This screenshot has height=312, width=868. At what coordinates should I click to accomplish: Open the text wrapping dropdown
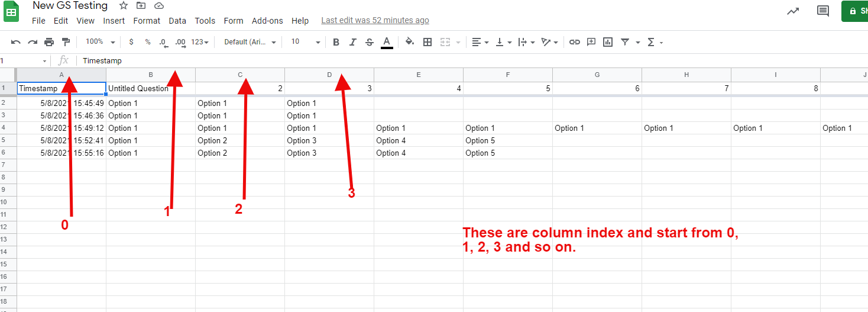coord(526,42)
